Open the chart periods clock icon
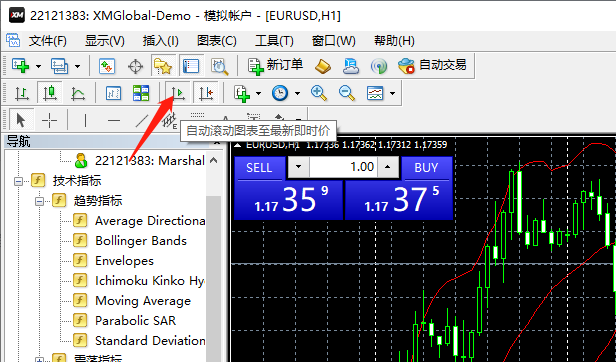 coord(280,94)
